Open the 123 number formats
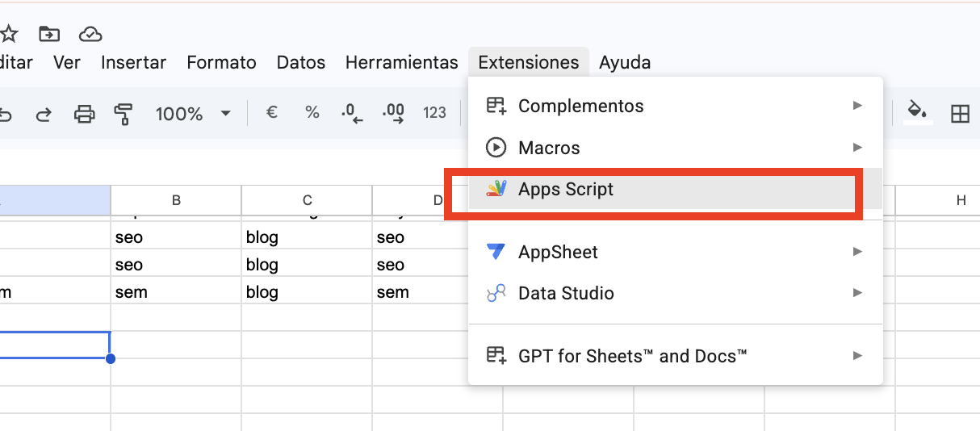Viewport: 980px width, 431px height. [x=434, y=113]
